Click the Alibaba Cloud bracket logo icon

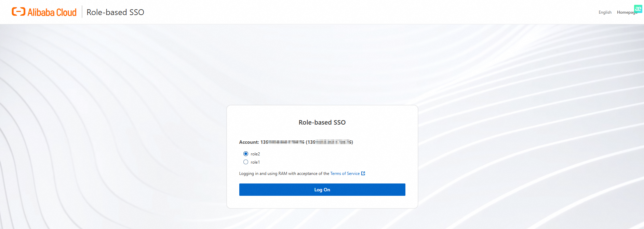coord(18,12)
